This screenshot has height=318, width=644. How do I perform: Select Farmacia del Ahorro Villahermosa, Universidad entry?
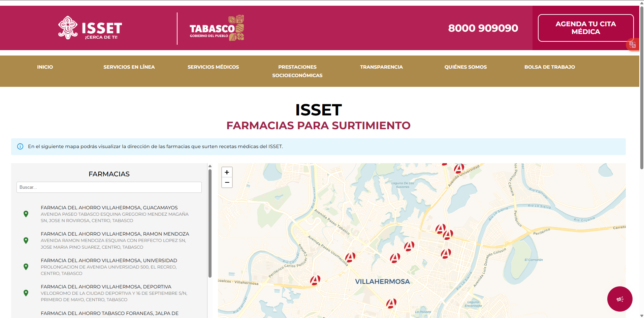click(109, 267)
